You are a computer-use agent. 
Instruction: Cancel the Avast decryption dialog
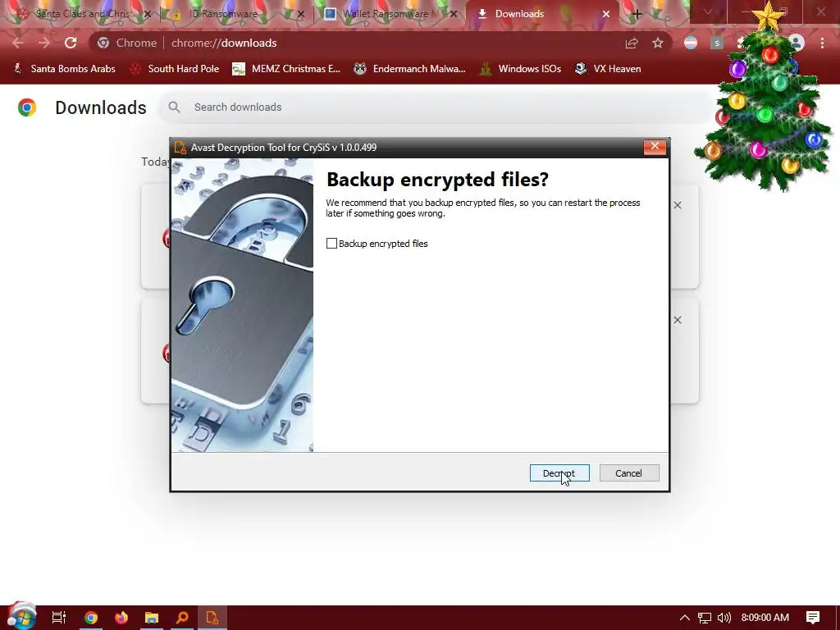pos(629,473)
